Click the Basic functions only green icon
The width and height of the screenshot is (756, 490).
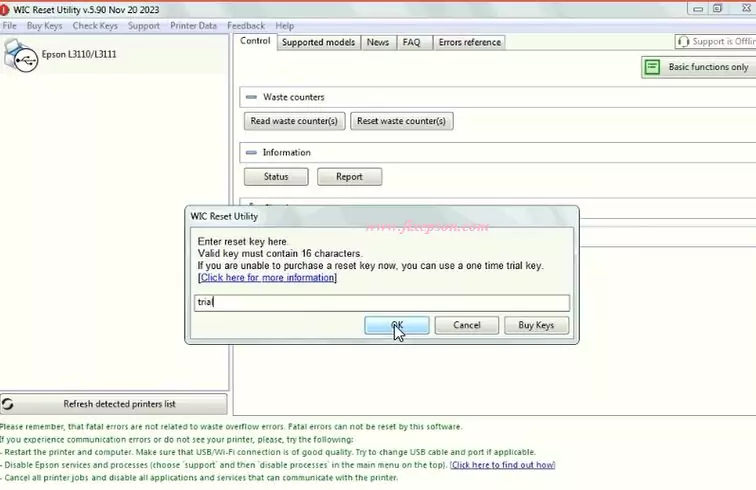pos(653,67)
